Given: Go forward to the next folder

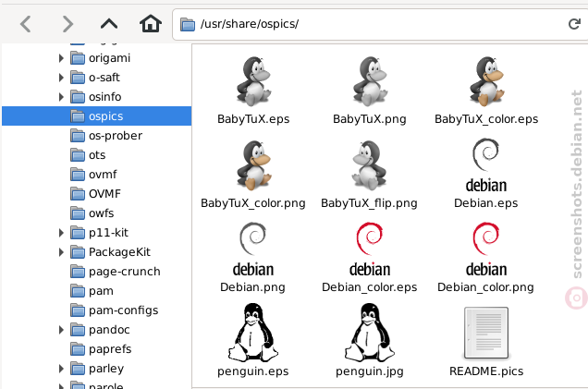Looking at the screenshot, I should [x=67, y=24].
